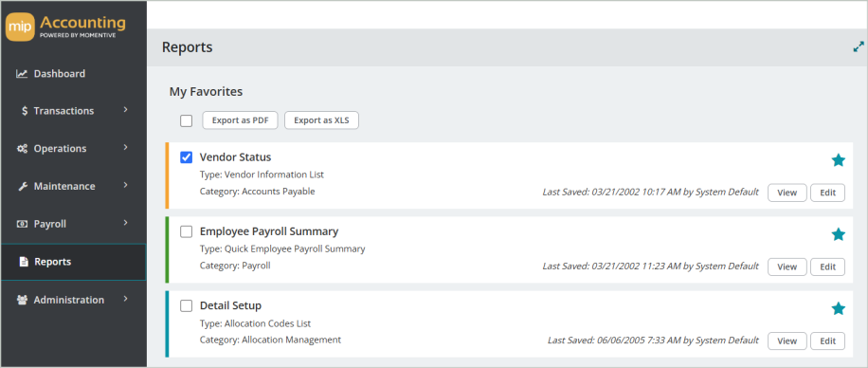Click Export as PDF button
Screen dimensions: 868x368
(240, 120)
